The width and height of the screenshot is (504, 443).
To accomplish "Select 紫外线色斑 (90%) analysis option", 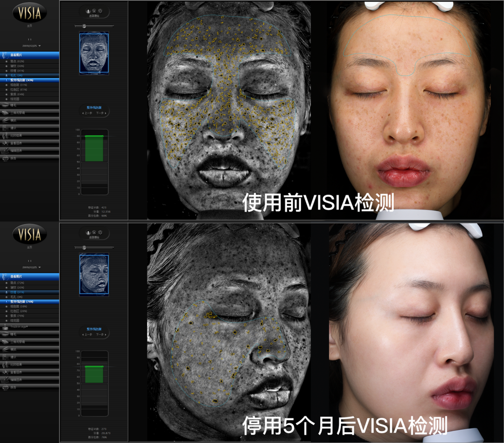I will [x=29, y=80].
